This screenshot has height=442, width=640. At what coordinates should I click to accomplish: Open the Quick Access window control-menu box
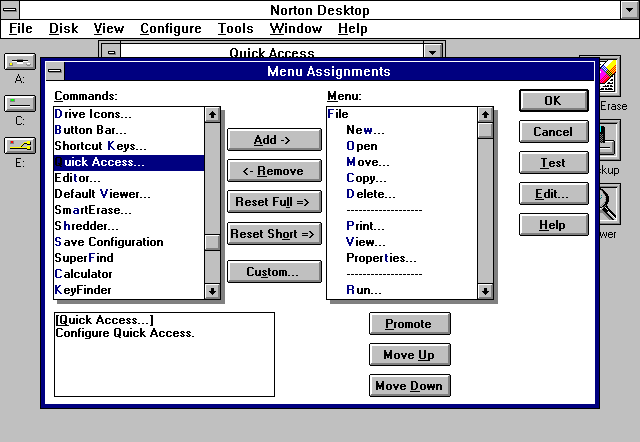click(111, 52)
